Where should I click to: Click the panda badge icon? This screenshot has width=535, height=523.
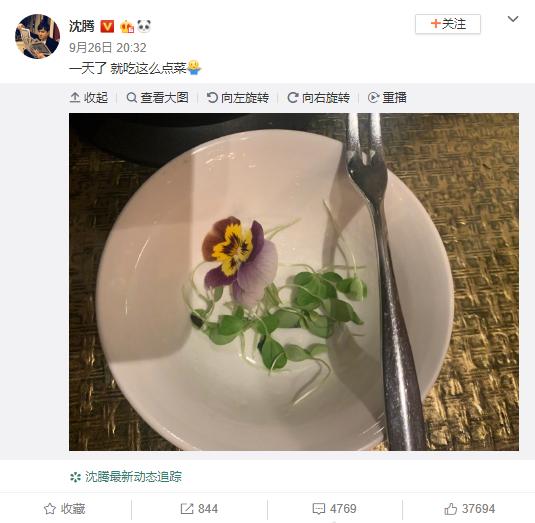point(144,26)
